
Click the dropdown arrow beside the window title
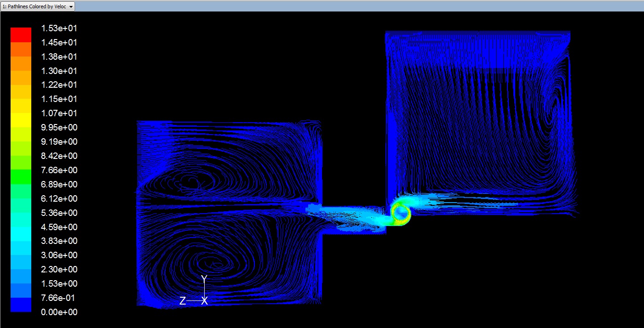[70, 7]
